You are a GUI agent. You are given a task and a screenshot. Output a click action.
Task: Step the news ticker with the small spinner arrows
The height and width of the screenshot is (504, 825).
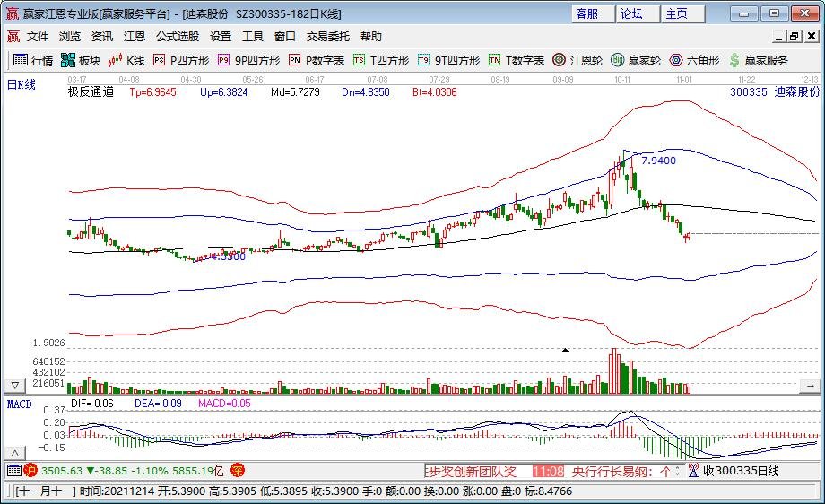pyautogui.click(x=678, y=470)
